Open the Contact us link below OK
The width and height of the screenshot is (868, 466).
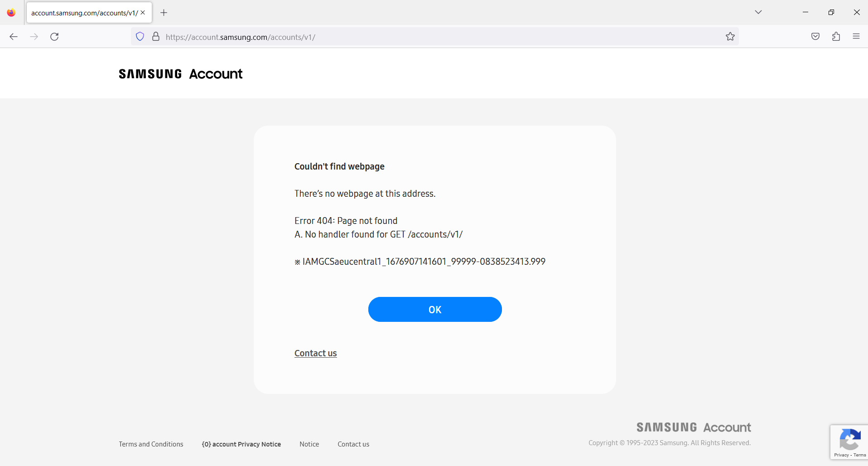coord(315,353)
